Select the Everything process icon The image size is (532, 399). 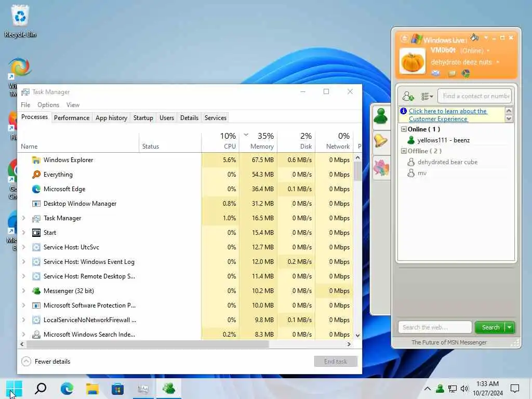coord(36,175)
